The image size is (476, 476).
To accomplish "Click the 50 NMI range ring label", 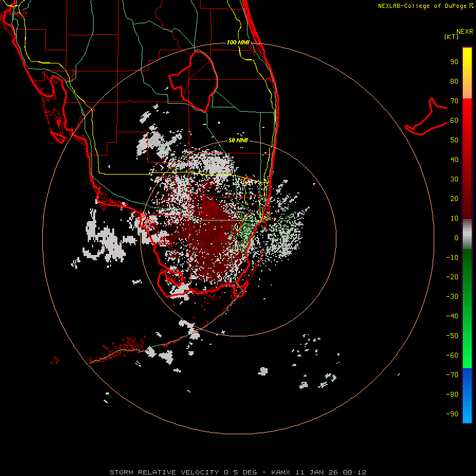I will coord(238,140).
